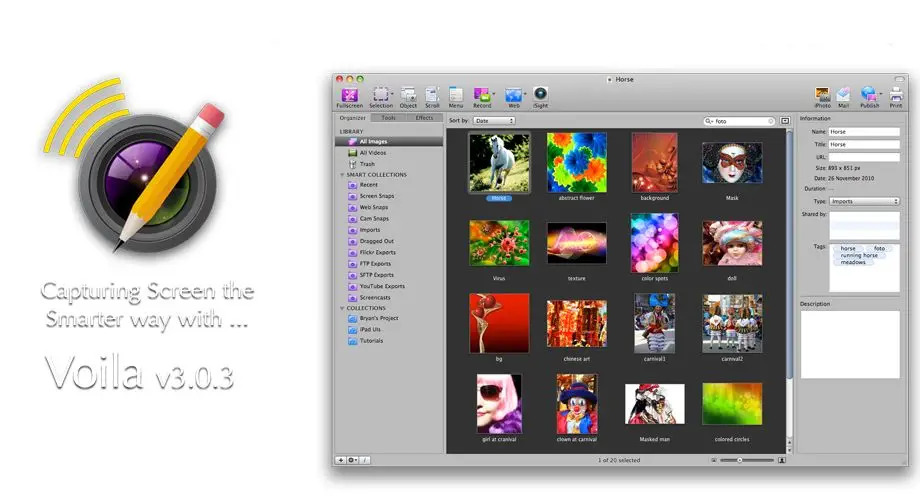The image size is (920, 500).
Task: Select the clown at carnival thumbnail
Action: click(577, 404)
